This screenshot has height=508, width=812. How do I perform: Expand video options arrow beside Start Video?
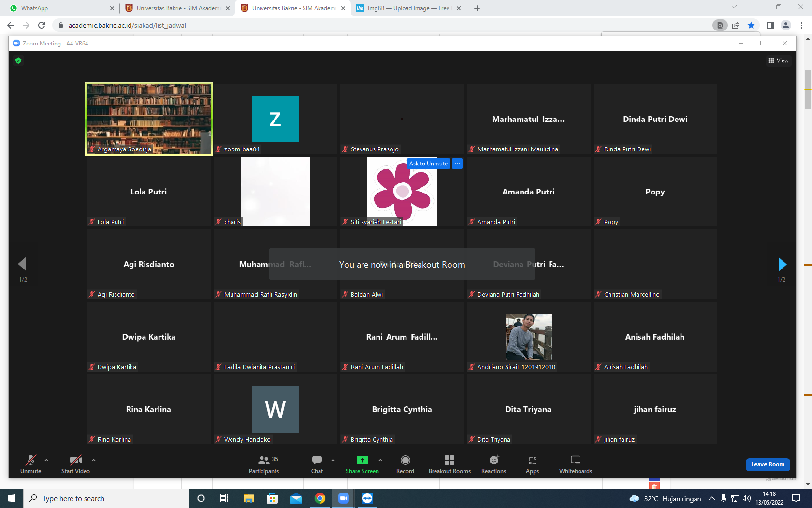coord(94,460)
